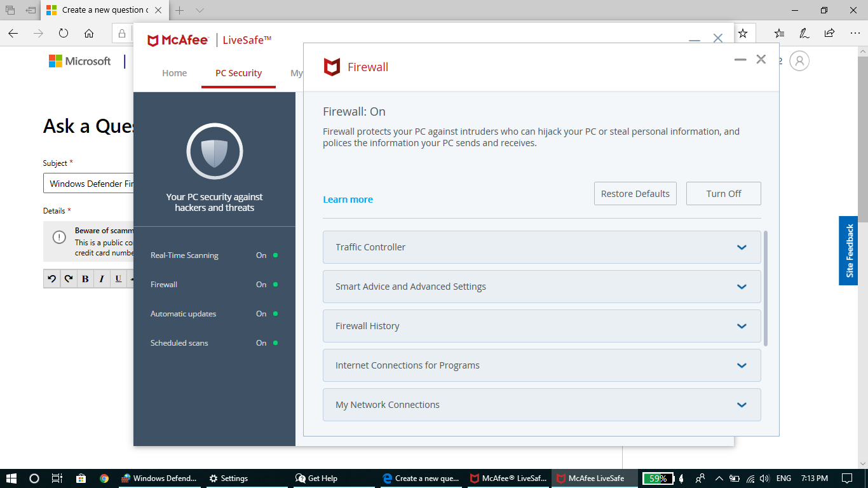Open Automatic updates in the sidebar
The image size is (868, 488).
pos(214,314)
